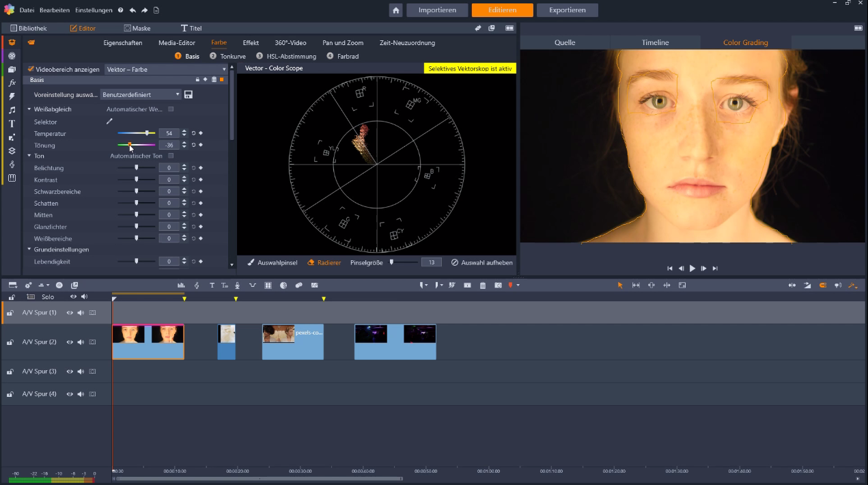Select the arrow selection tool in the timeline toolbar

coord(621,285)
